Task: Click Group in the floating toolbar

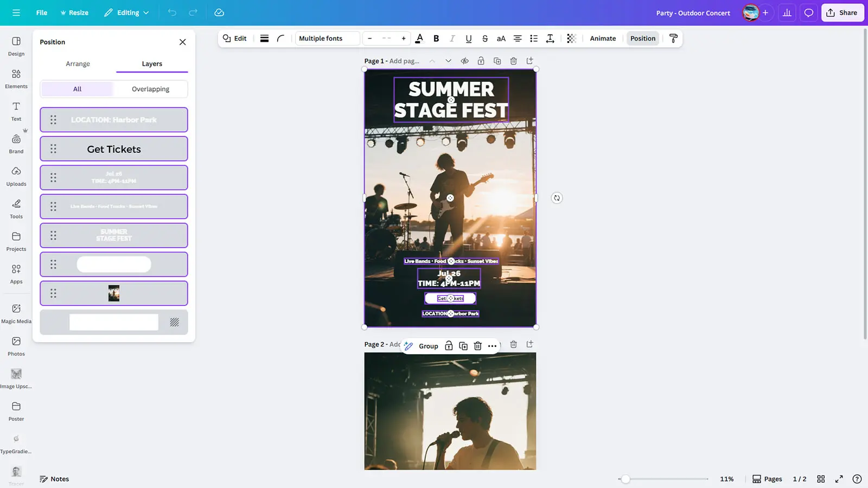Action: [x=428, y=346]
